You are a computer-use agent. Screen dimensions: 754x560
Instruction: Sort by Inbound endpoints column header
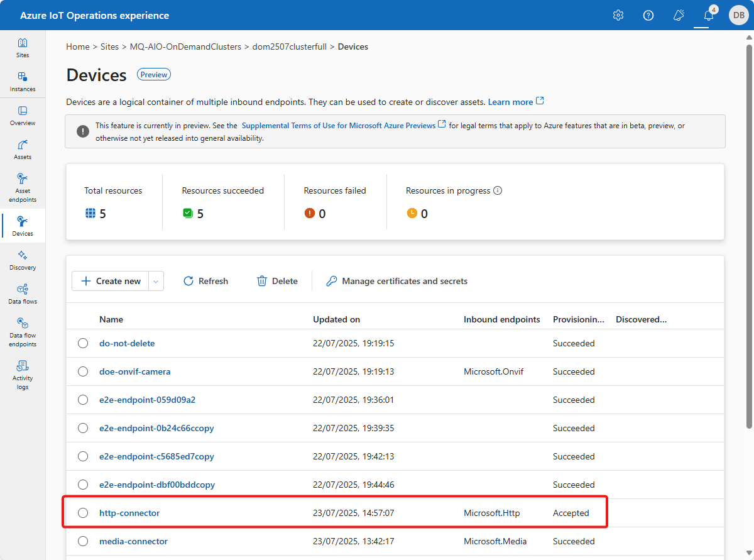(502, 319)
